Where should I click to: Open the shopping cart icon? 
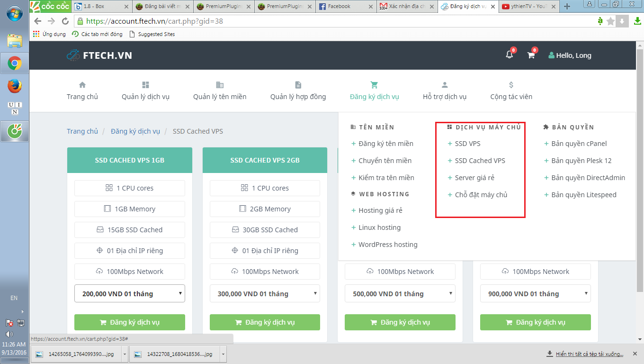(531, 55)
